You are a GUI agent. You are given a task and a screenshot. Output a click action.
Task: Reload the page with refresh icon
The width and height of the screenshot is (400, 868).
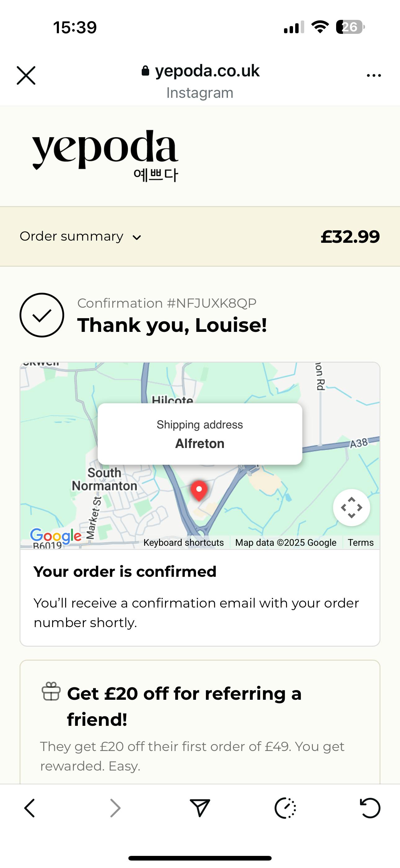pos(370,808)
